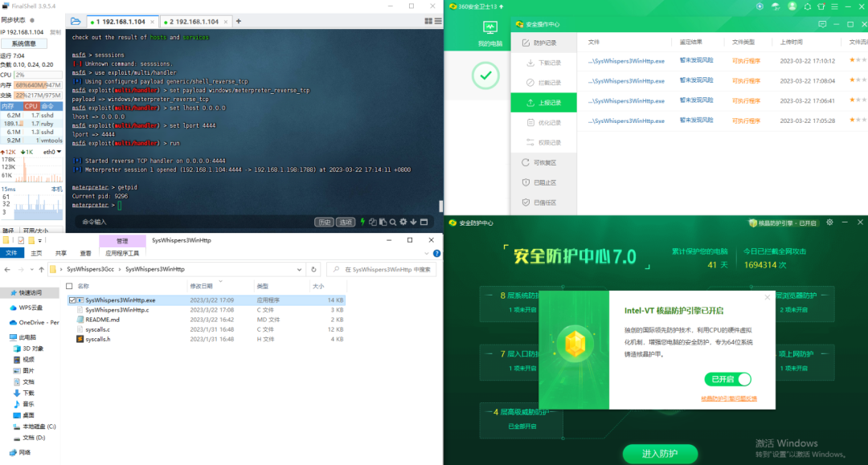Open the Explorer quick access toolbar dropdown
The height and width of the screenshot is (465, 868).
[40, 240]
